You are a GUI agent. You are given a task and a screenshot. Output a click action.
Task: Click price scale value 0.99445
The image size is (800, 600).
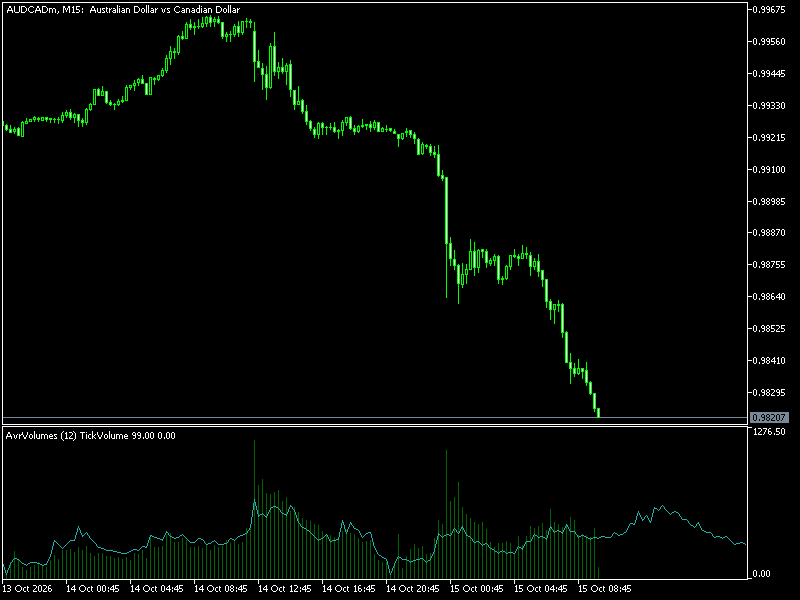pos(769,73)
